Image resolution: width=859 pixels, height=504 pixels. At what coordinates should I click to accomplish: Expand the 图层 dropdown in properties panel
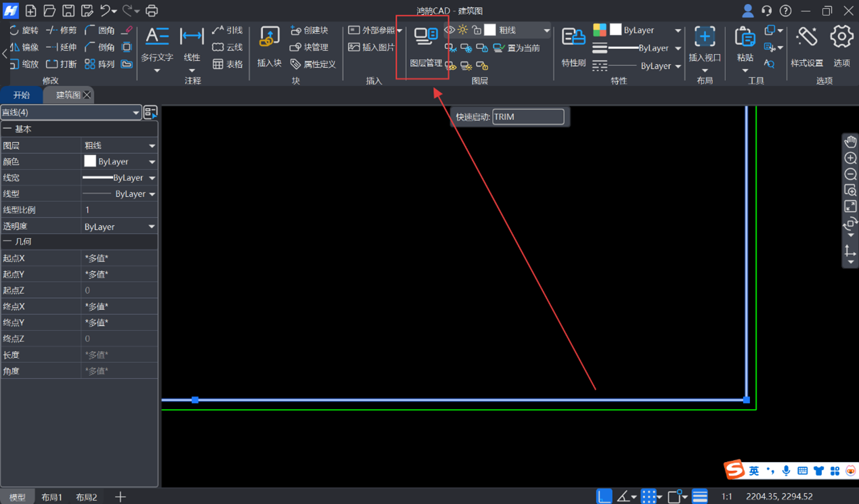pos(152,145)
